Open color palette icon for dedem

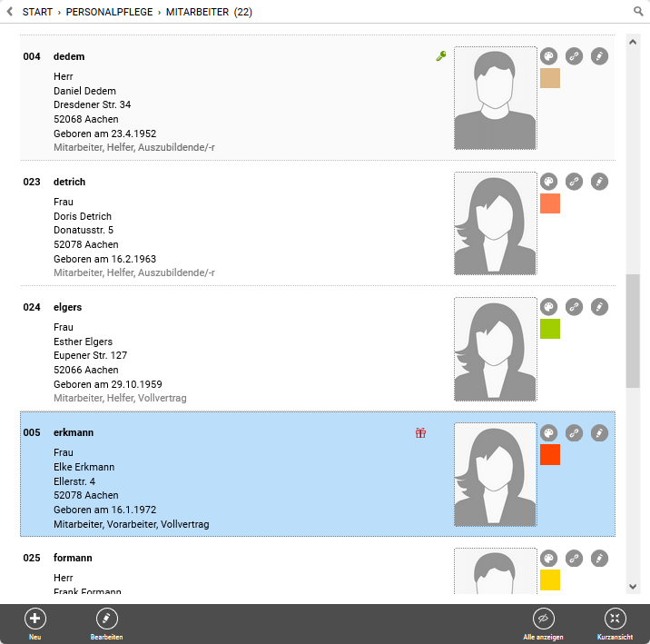coord(549,56)
